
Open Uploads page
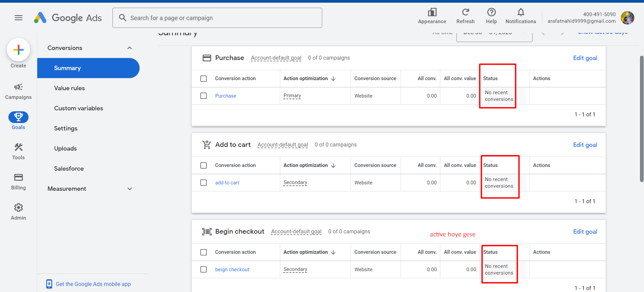[65, 149]
